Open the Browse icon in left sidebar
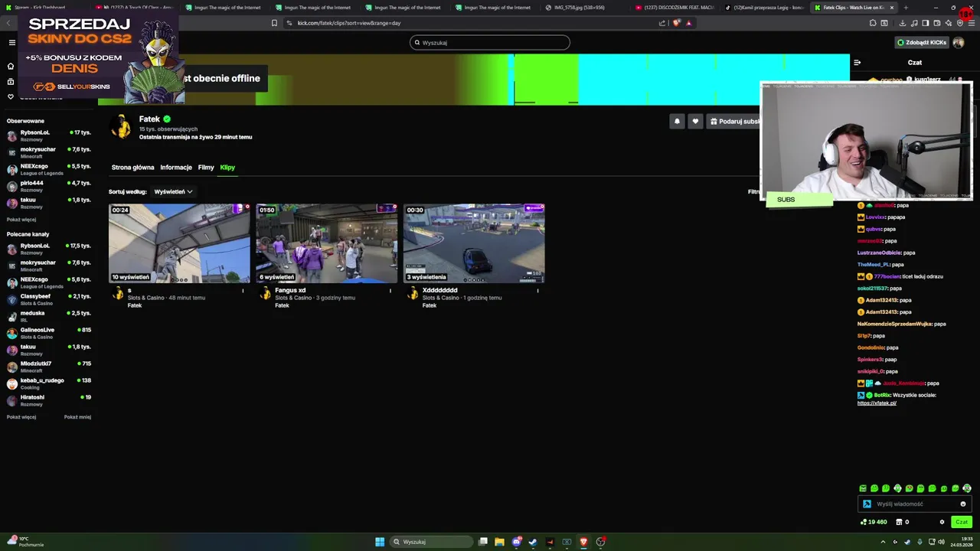Screen dimensions: 980x551 click(x=11, y=81)
